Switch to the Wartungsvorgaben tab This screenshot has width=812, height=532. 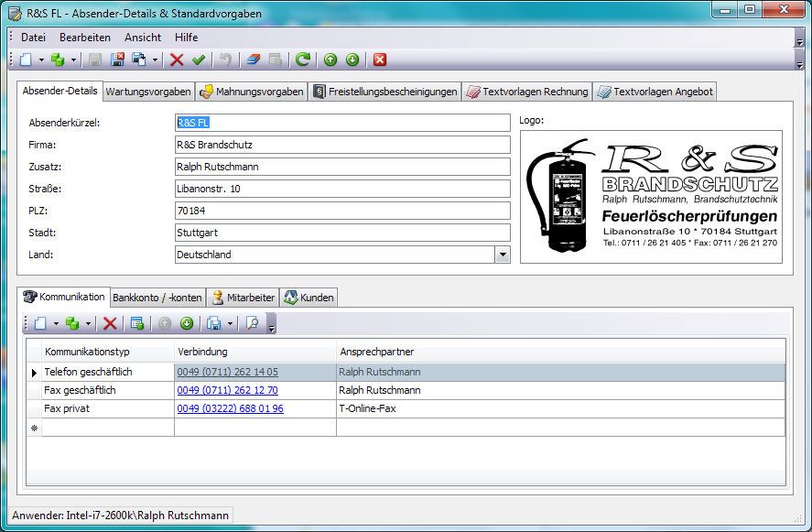pos(148,92)
